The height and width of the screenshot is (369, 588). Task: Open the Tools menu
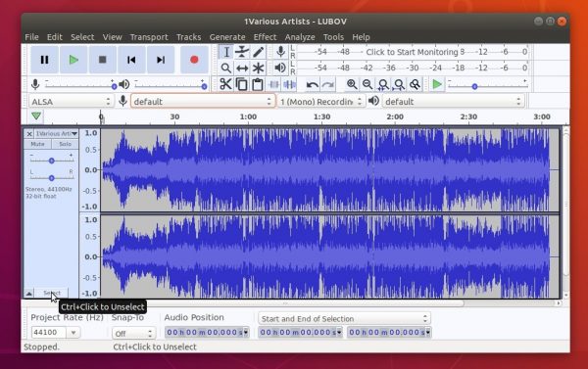[333, 37]
